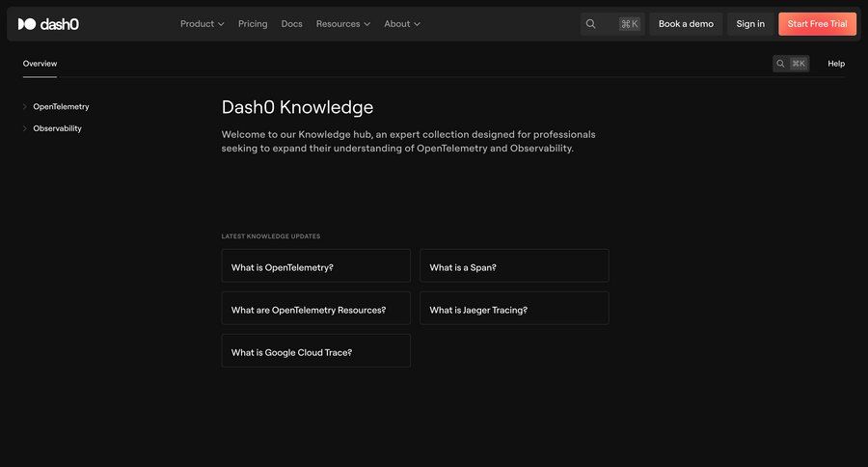The height and width of the screenshot is (467, 868).
Task: Expand the OpenTelemetry chevron in sidebar
Action: [x=25, y=106]
